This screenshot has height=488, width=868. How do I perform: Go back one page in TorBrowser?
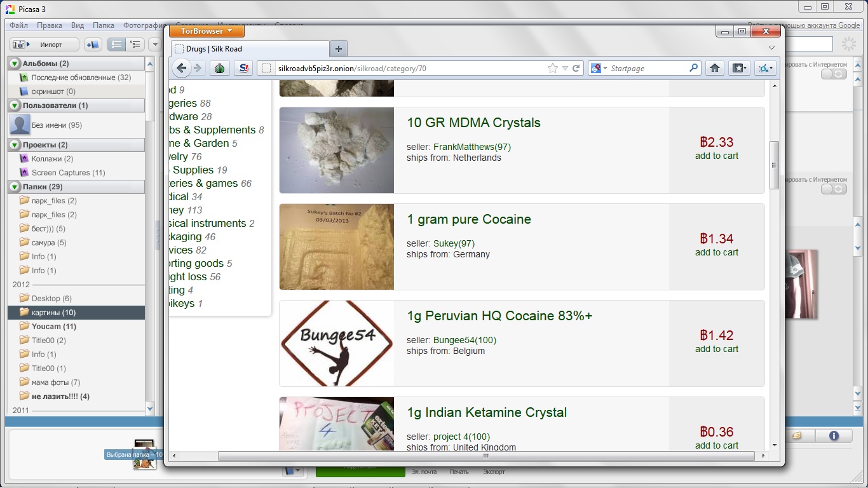pos(182,68)
